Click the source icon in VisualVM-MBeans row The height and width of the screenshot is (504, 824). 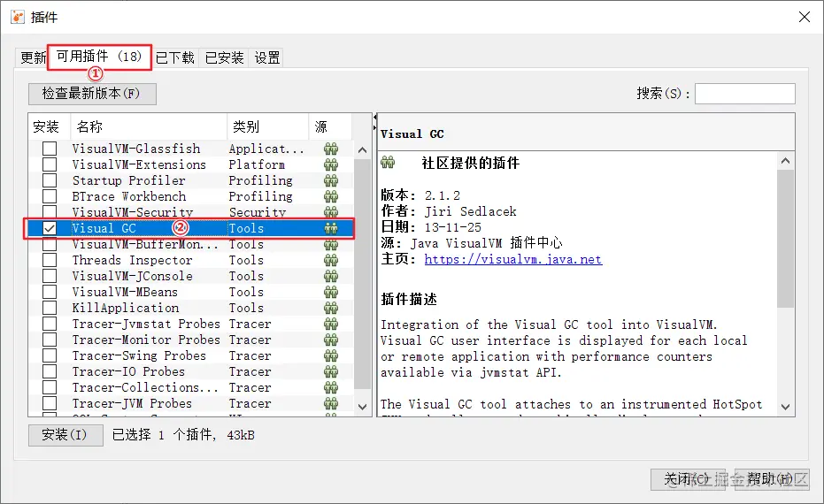331,292
